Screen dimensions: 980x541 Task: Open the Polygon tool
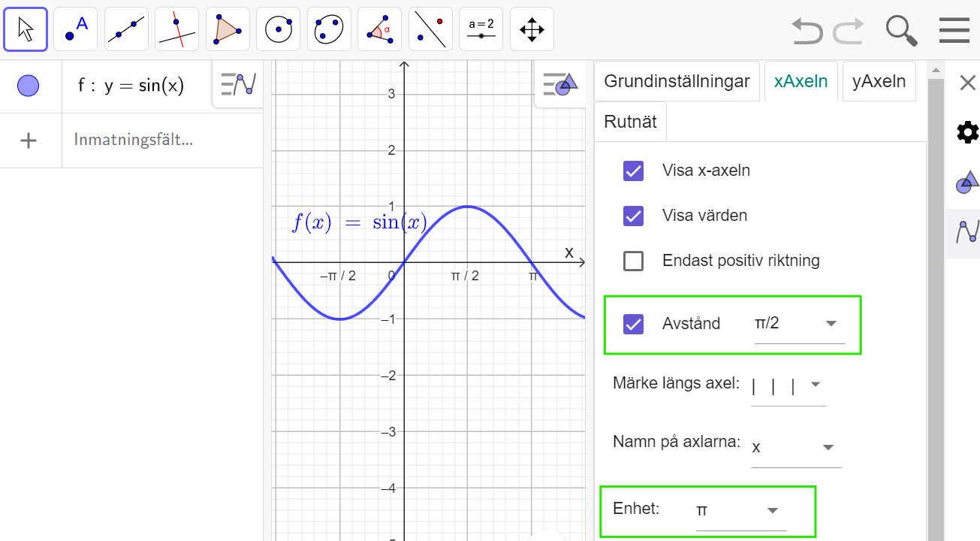click(228, 29)
